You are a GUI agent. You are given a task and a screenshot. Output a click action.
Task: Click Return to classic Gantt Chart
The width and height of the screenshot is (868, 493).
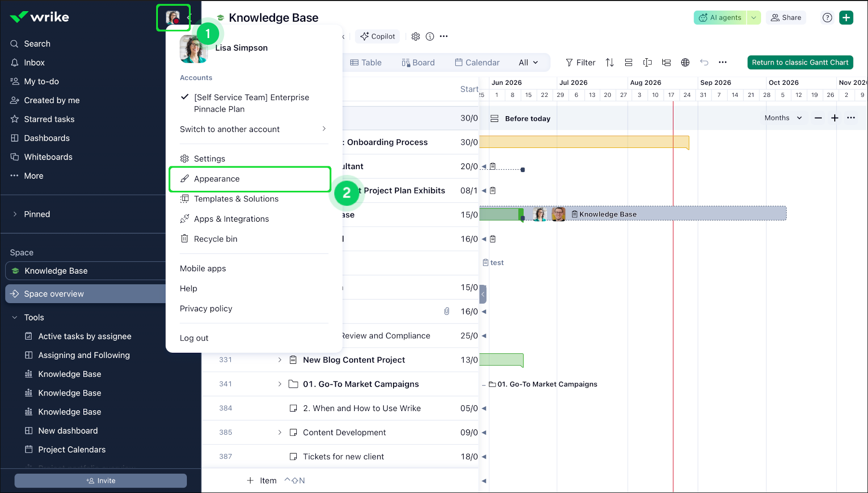(800, 63)
